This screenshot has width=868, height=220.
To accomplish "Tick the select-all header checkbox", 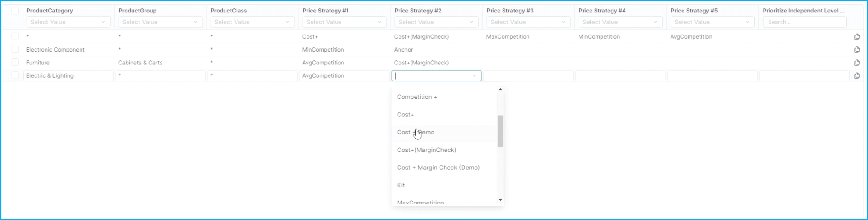I will coord(15,11).
